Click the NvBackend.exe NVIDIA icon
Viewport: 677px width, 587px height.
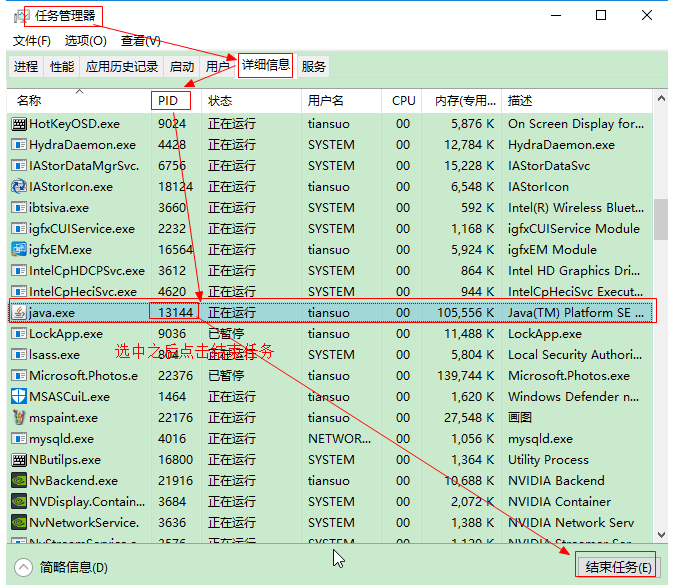pyautogui.click(x=19, y=481)
